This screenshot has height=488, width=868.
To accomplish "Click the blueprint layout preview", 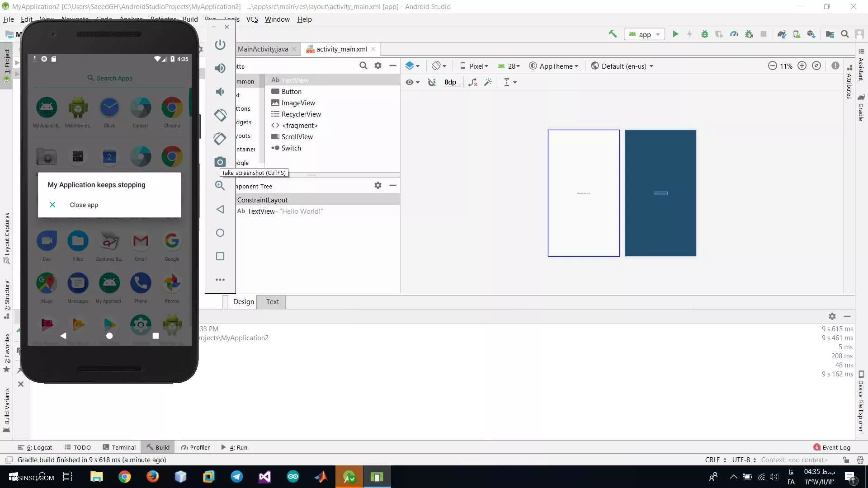I will pos(660,193).
